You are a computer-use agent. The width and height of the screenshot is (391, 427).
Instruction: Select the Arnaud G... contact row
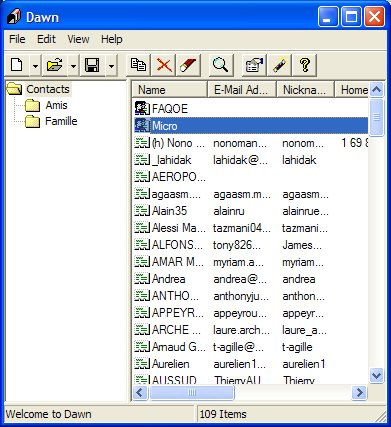point(251,347)
